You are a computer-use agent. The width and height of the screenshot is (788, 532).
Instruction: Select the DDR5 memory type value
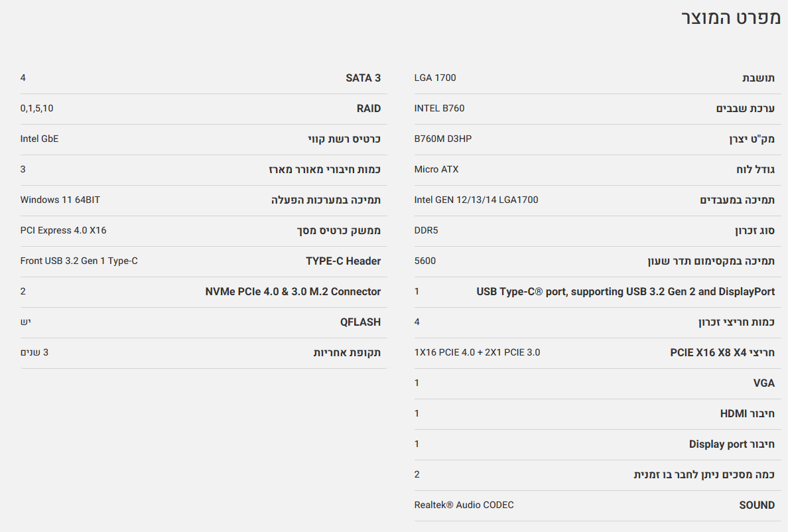[426, 231]
